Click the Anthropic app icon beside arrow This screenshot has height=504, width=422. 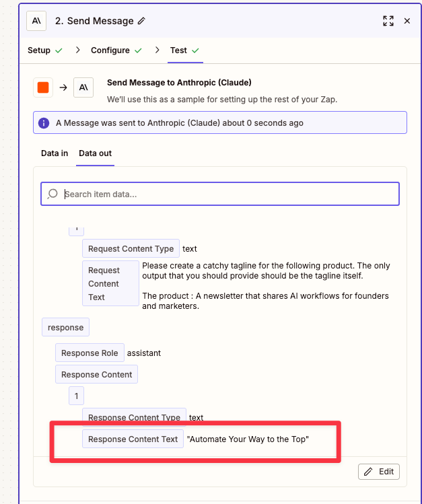(x=83, y=87)
